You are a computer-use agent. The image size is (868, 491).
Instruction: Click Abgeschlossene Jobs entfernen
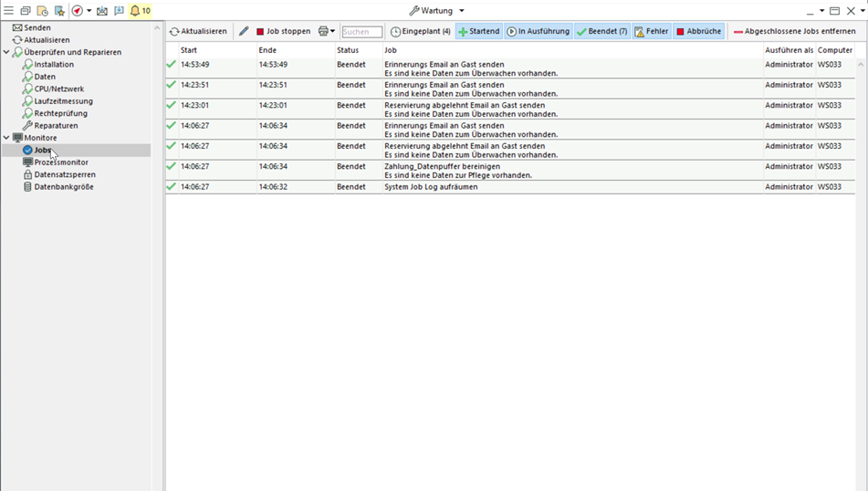pos(794,31)
